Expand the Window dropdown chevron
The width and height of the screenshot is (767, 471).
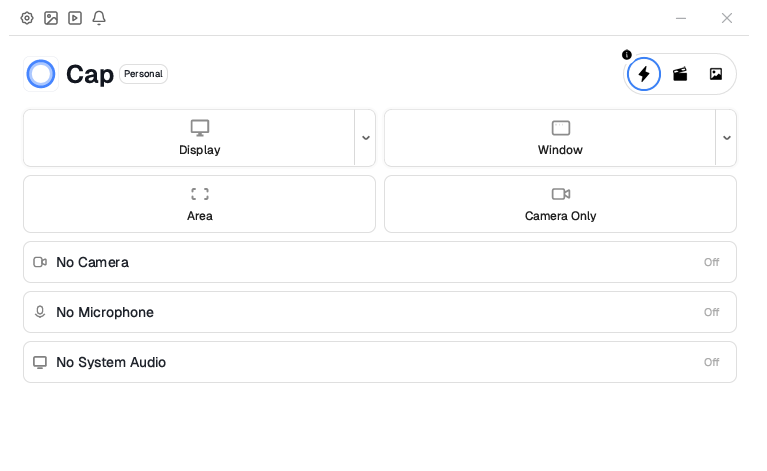[x=727, y=138]
